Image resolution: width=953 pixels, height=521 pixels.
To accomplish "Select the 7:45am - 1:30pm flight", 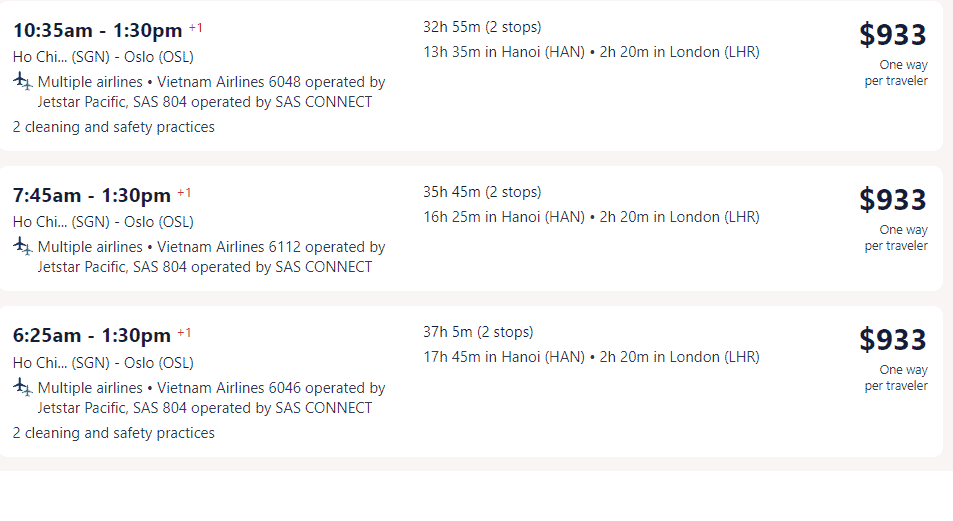I will (x=471, y=229).
